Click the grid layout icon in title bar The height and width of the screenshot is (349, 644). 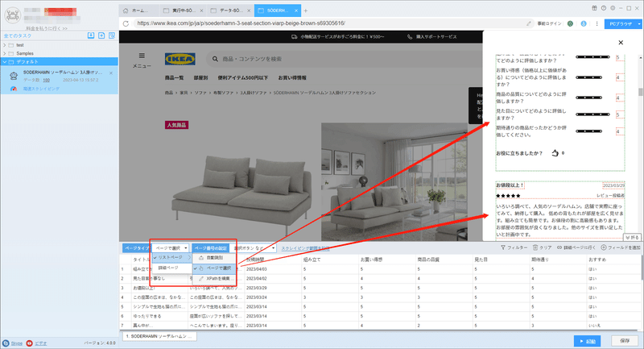594,8
